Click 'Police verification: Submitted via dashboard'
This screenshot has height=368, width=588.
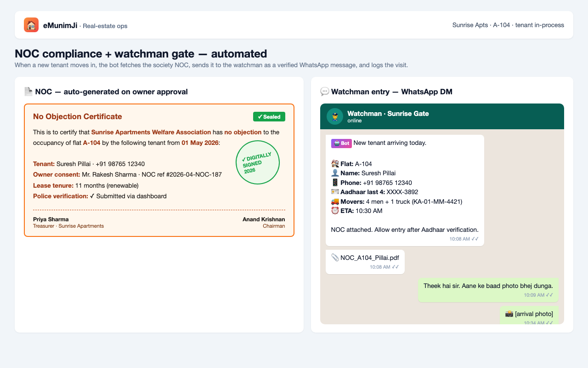point(100,196)
